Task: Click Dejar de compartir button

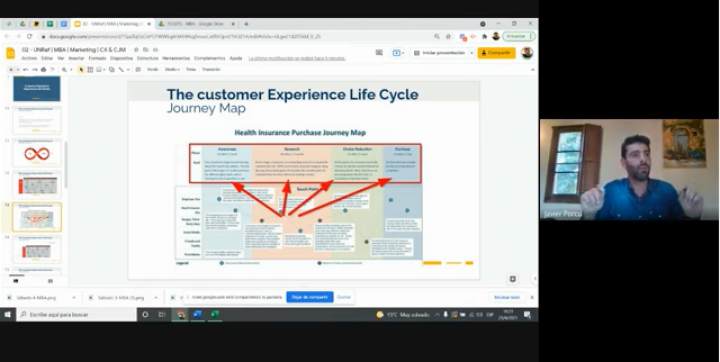Action: 310,297
